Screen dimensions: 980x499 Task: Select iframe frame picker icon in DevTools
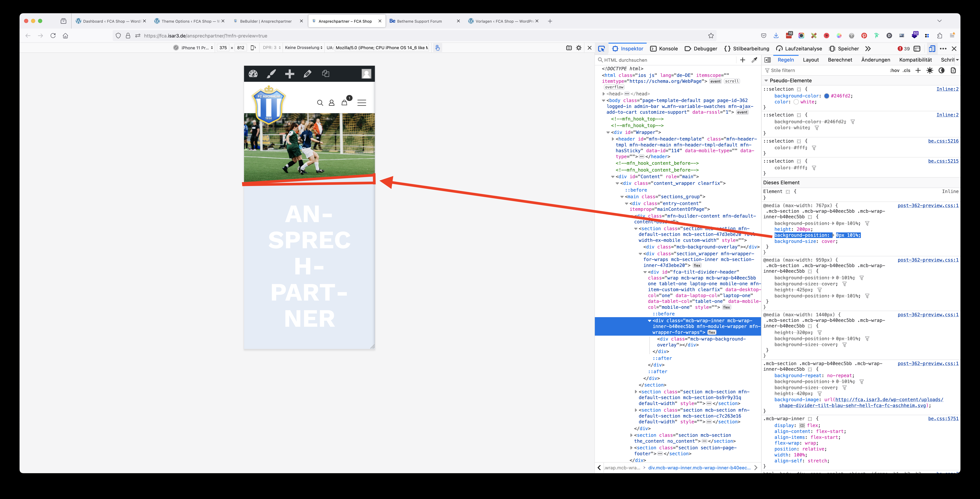(917, 49)
